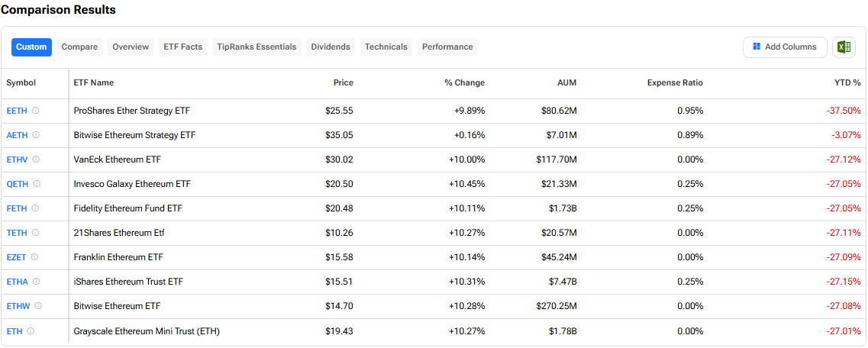868x348 pixels.
Task: Click the info icon next to ETHA
Action: [36, 282]
